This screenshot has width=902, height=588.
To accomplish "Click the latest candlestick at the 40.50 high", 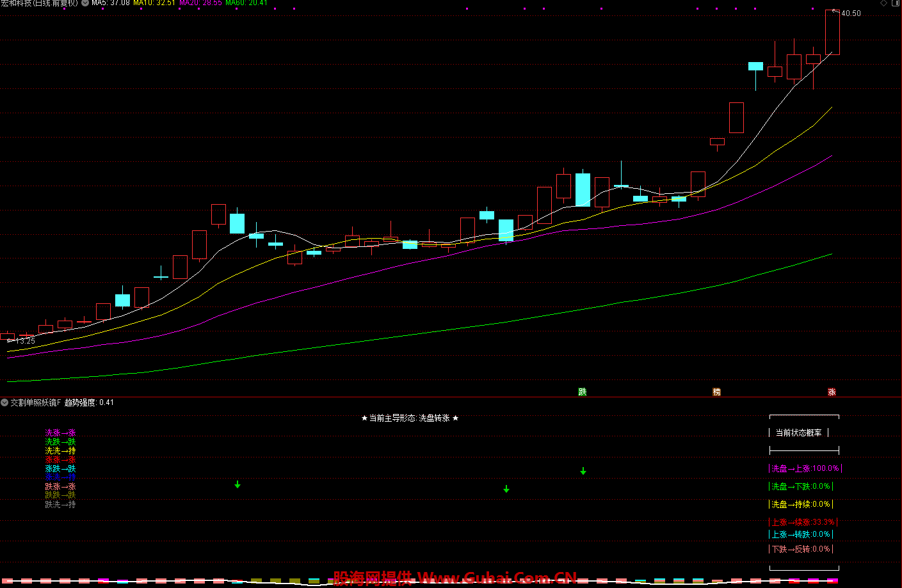I will tap(832, 32).
